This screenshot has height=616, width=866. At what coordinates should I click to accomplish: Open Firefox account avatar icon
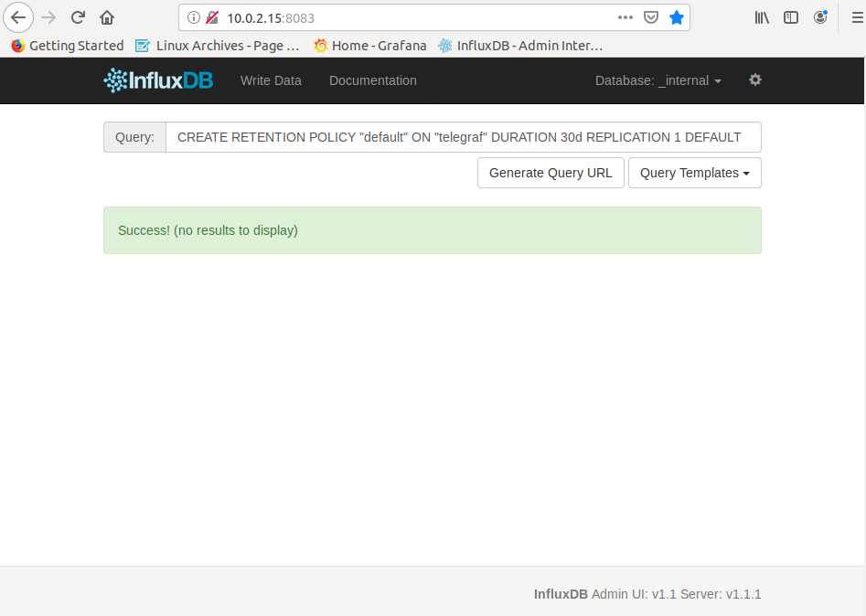point(820,17)
